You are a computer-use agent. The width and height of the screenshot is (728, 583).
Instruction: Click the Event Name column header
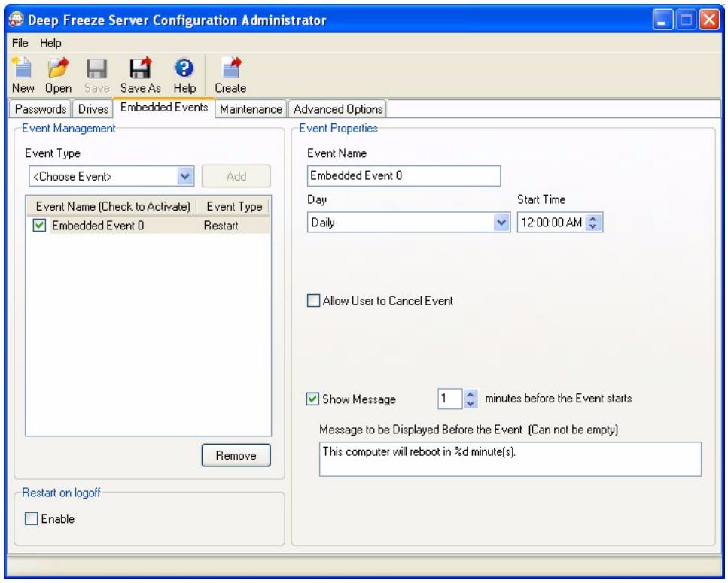coord(113,206)
